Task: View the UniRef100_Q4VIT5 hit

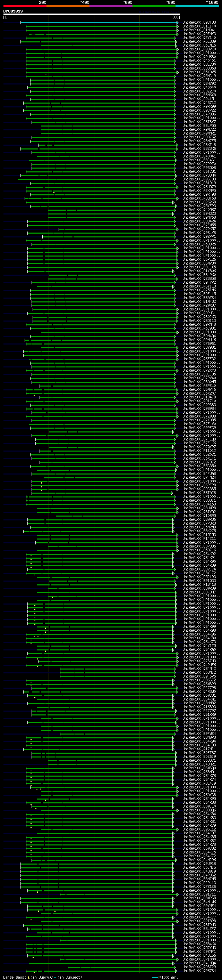Action: coord(199,646)
